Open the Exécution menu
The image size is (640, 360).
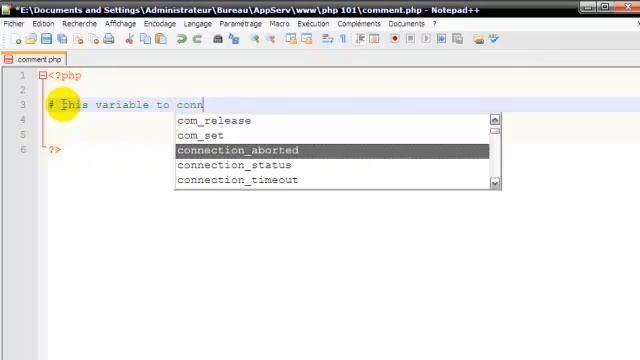point(313,24)
